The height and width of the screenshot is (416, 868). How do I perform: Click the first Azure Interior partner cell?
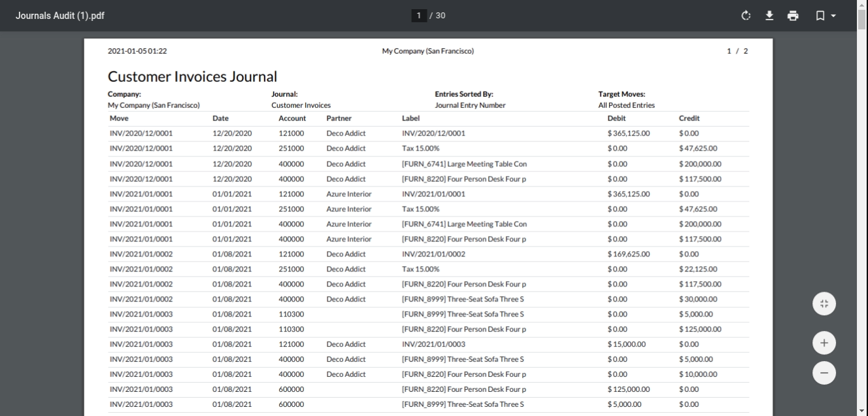tap(348, 194)
